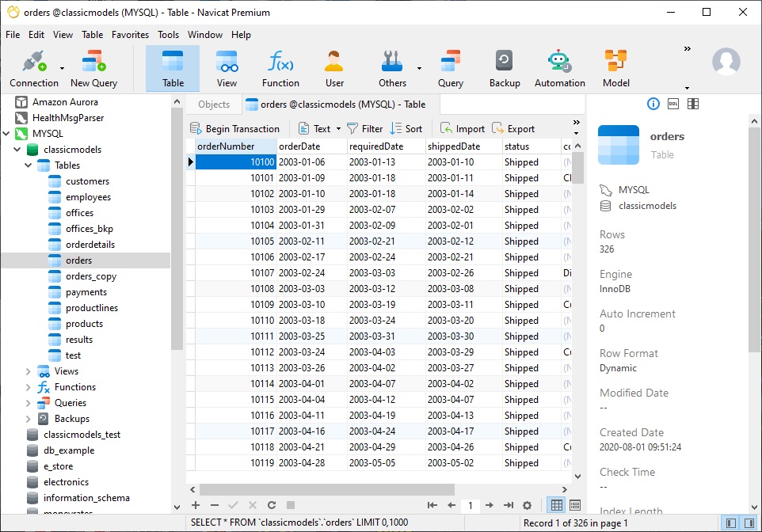Collapse the Tables tree node

point(29,165)
